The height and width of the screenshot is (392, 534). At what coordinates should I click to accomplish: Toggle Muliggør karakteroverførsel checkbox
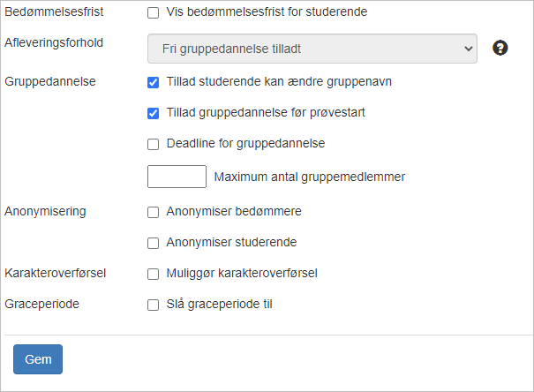point(153,274)
